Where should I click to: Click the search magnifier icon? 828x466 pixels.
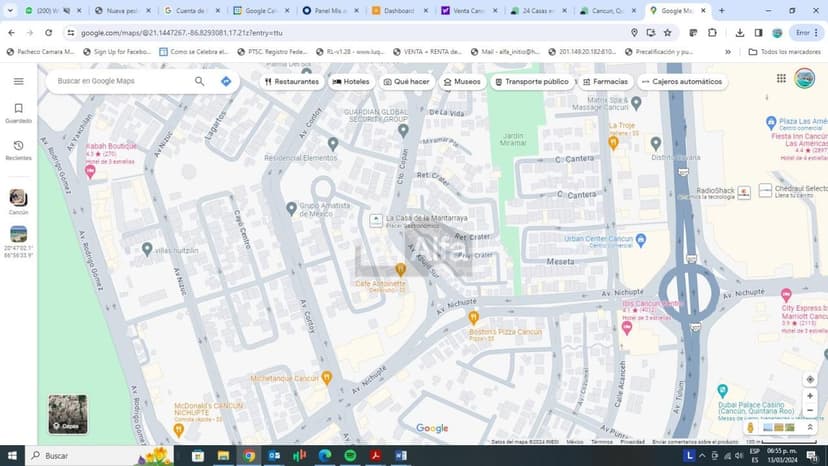199,81
